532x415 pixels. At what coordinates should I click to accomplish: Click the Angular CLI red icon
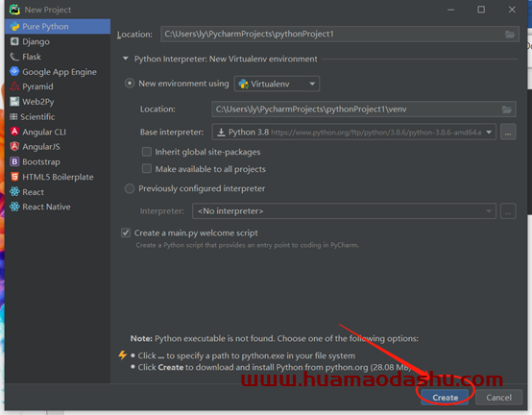[14, 132]
